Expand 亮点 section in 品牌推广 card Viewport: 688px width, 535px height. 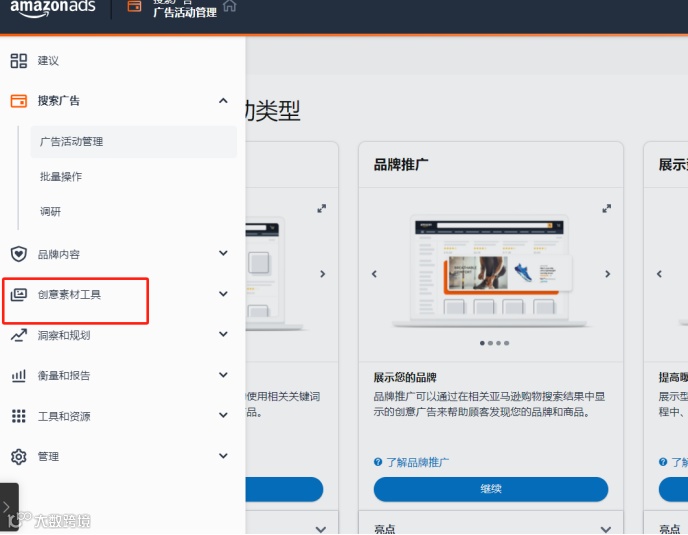tap(606, 529)
